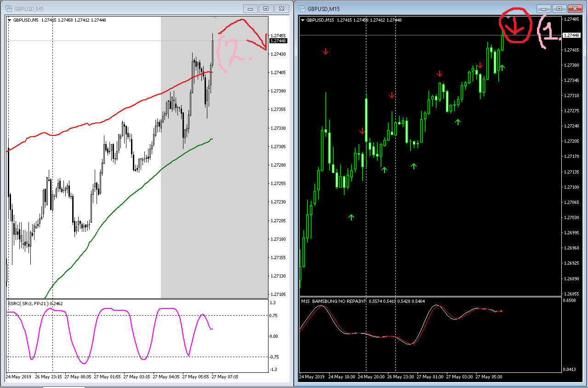Minimize the GBPUSD,M5 chart window
The image size is (588, 388).
[x=251, y=8]
